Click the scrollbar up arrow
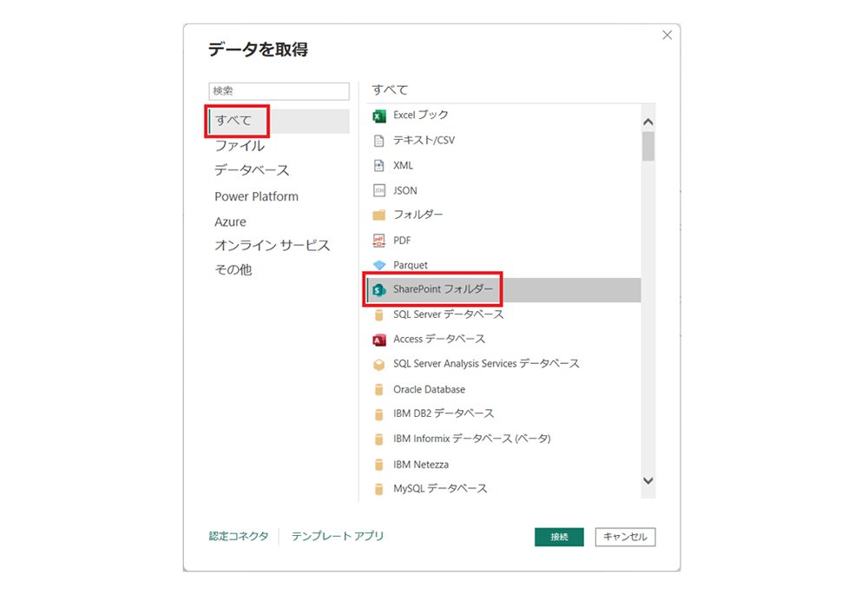The image size is (868, 595). (648, 122)
